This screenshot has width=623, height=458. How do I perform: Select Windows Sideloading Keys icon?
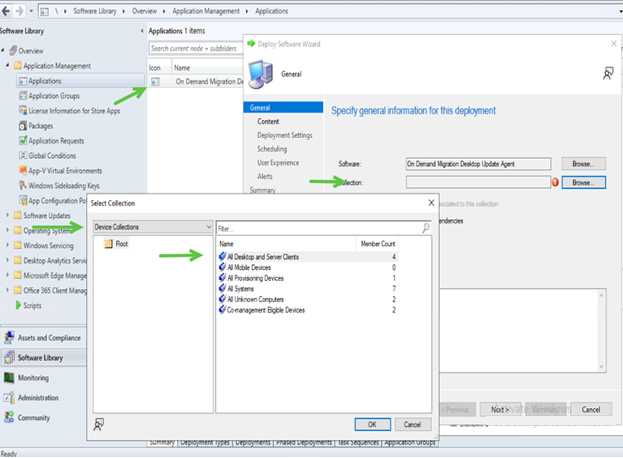click(x=23, y=186)
